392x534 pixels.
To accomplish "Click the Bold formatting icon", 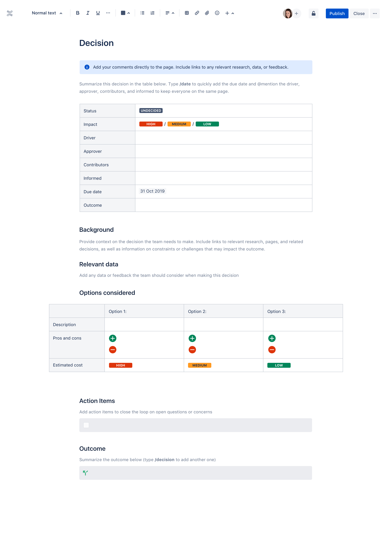I will pos(78,13).
